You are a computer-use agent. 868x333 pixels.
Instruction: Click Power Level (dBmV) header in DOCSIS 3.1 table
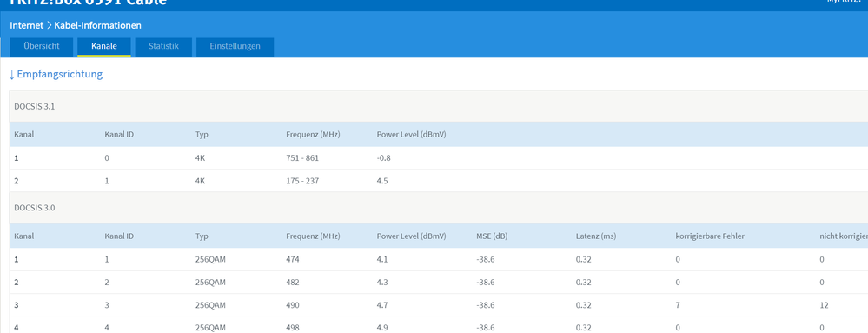(411, 135)
